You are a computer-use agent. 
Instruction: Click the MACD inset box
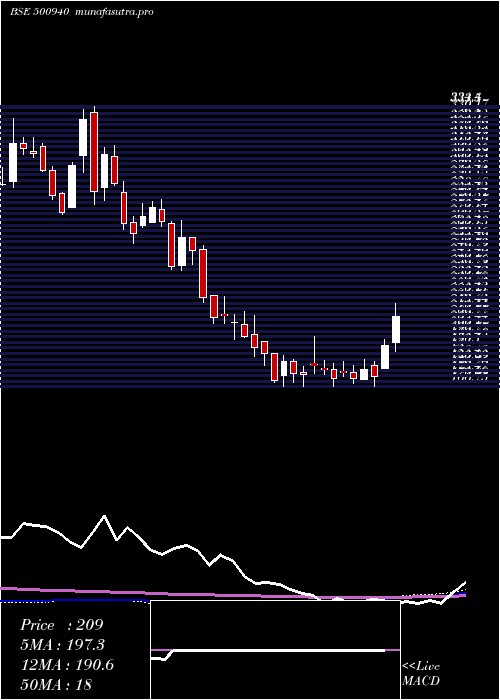[275, 650]
